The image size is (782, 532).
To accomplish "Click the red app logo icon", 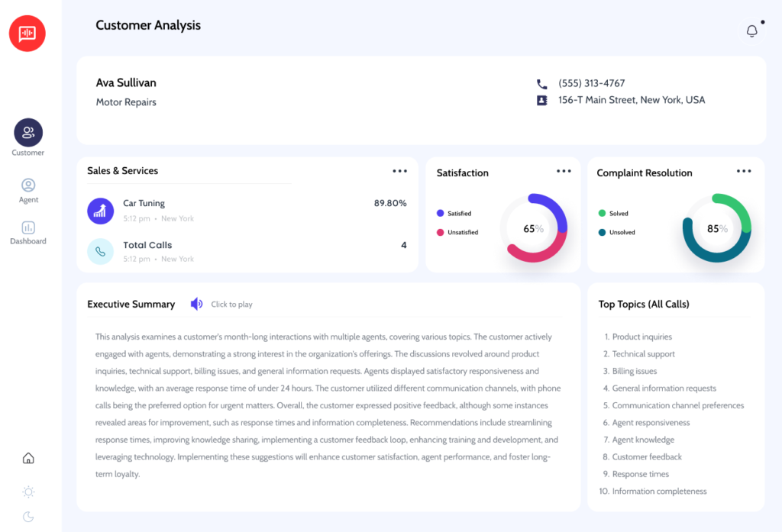I will (27, 34).
